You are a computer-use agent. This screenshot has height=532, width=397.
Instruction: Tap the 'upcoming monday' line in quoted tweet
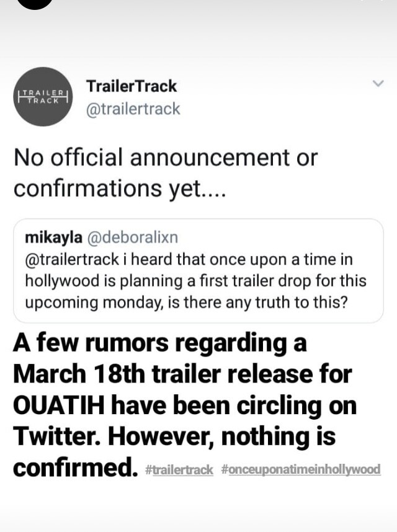pyautogui.click(x=186, y=303)
